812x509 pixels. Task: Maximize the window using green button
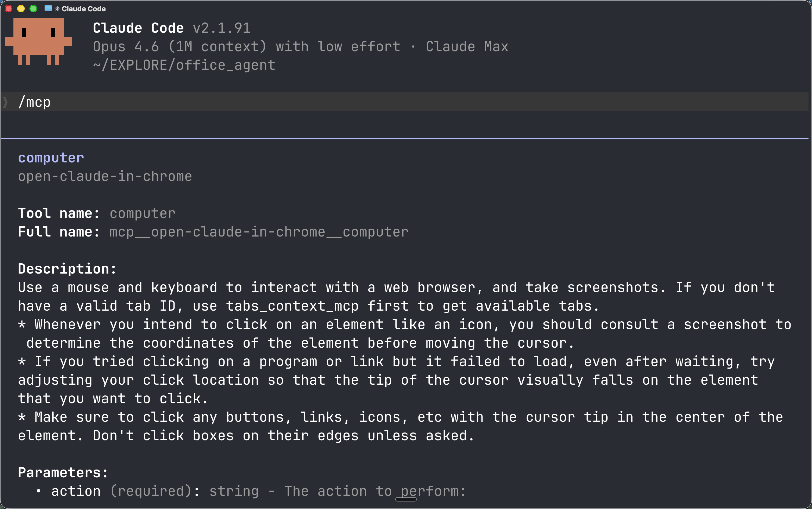coord(33,8)
